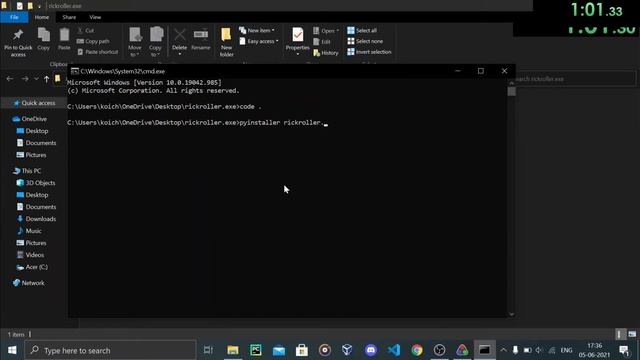Screen dimensions: 640x360
Task: Click Edit in the ribbon
Action: pyautogui.click(x=322, y=42)
